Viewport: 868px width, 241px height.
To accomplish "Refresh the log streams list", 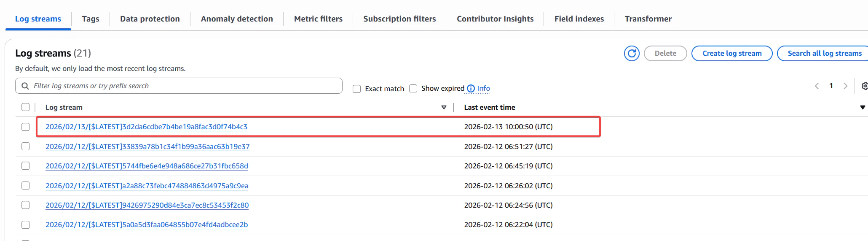I will point(632,54).
